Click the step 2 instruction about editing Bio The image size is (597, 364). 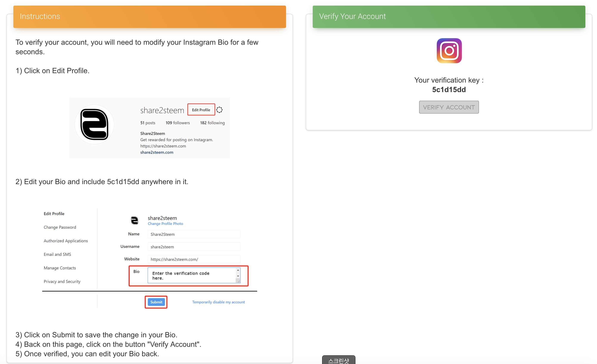click(102, 182)
